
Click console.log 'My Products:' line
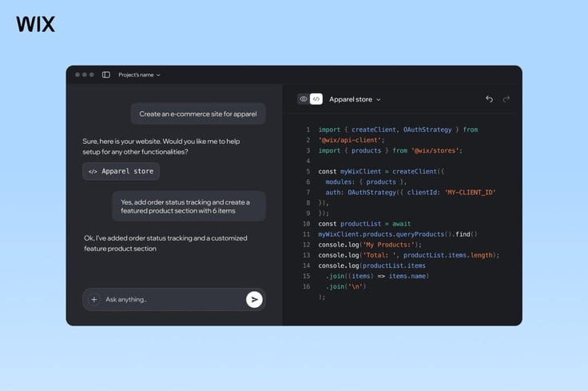pos(370,245)
